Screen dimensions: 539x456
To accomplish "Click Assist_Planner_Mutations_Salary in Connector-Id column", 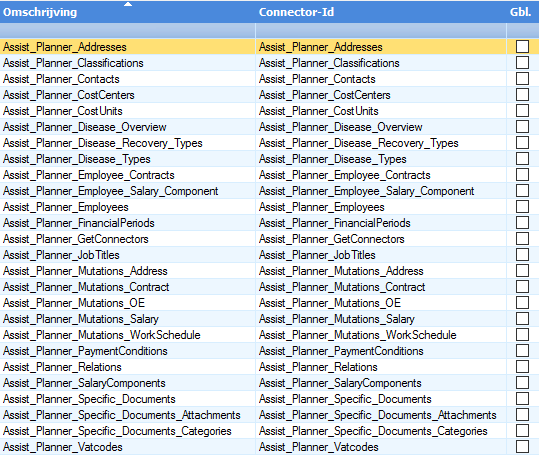I will [x=337, y=319].
